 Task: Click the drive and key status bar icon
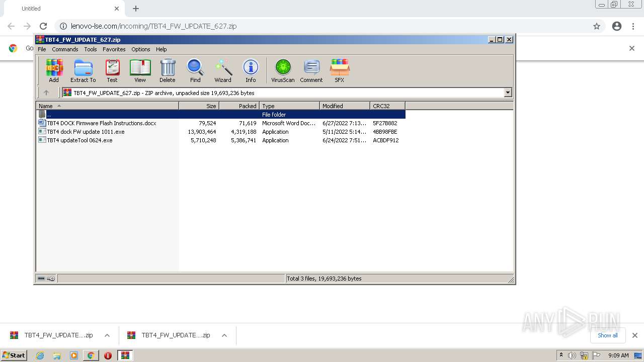point(46,279)
